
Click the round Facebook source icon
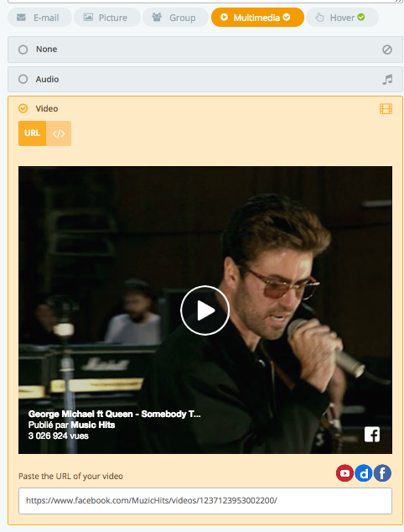click(x=383, y=473)
